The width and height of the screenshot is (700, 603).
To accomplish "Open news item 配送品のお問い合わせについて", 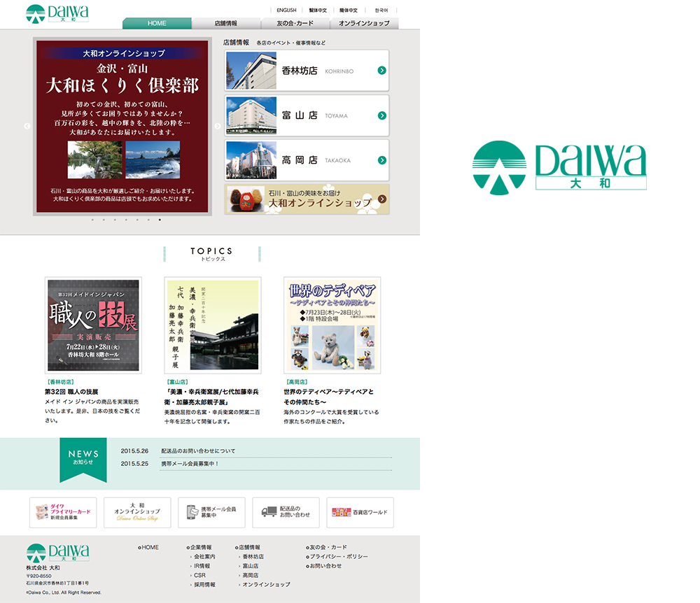I will point(198,451).
